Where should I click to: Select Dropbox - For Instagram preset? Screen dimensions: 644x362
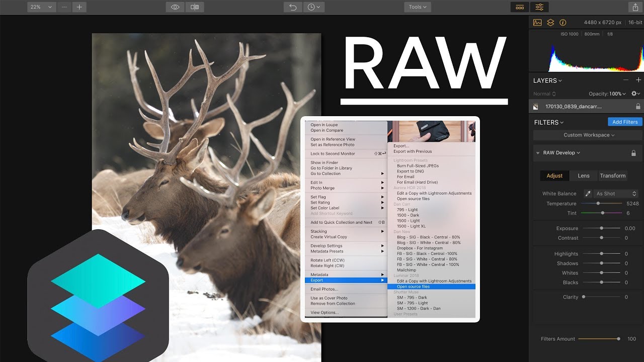point(431,248)
